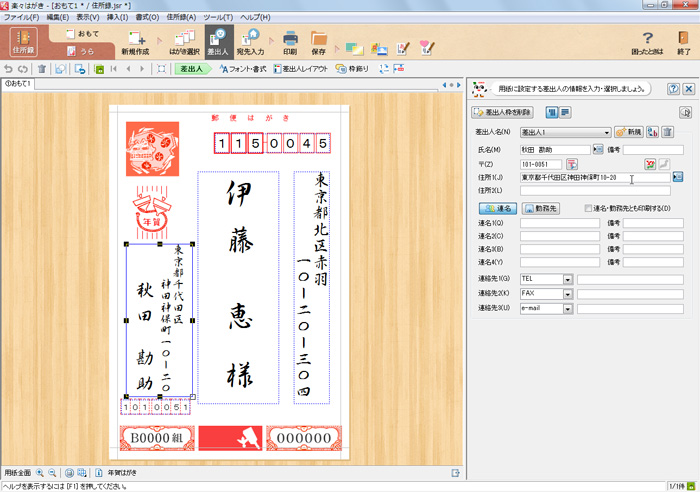Image resolution: width=700 pixels, height=492 pixels.
Task: Click the 差出人枠を削除 button
Action: 507,112
